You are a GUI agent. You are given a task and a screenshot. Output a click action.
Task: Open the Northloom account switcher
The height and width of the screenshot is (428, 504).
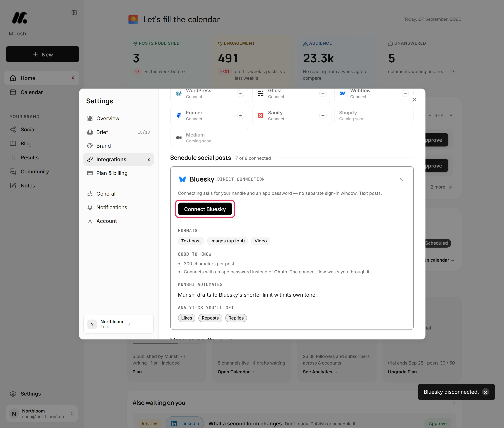(42, 414)
